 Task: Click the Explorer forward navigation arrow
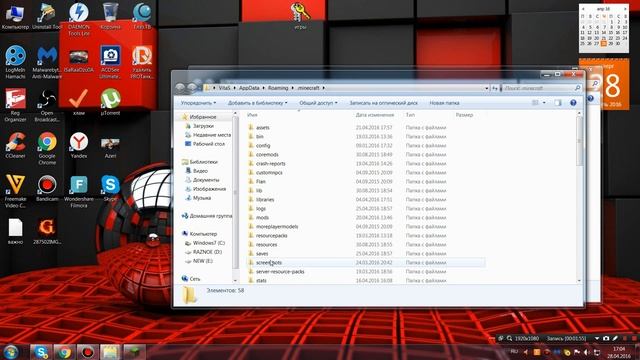pos(192,88)
